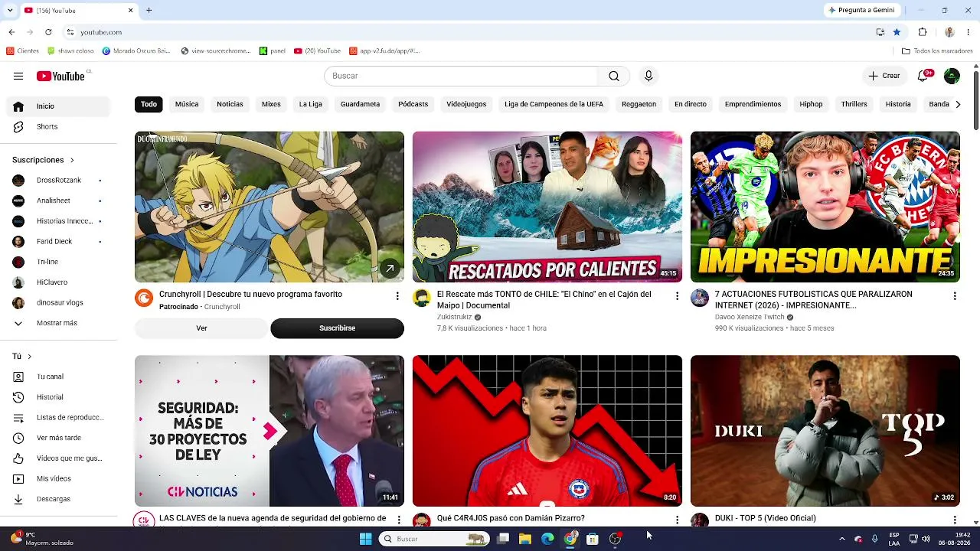Select the Todo filter chip

coord(149,104)
